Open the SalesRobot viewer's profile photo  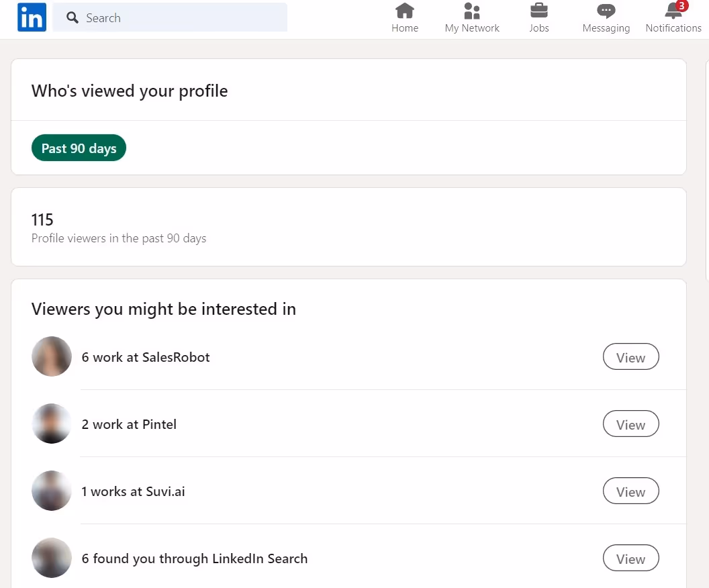coord(51,356)
